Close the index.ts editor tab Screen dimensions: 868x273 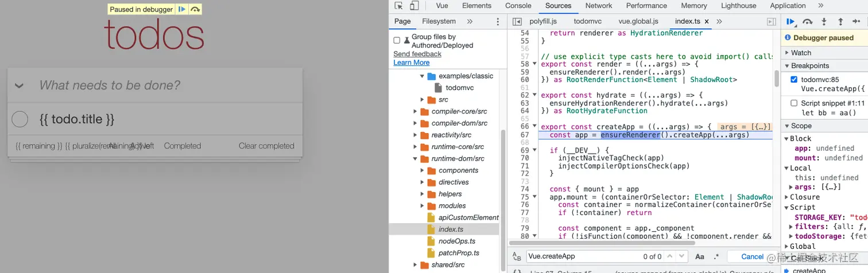pos(706,21)
